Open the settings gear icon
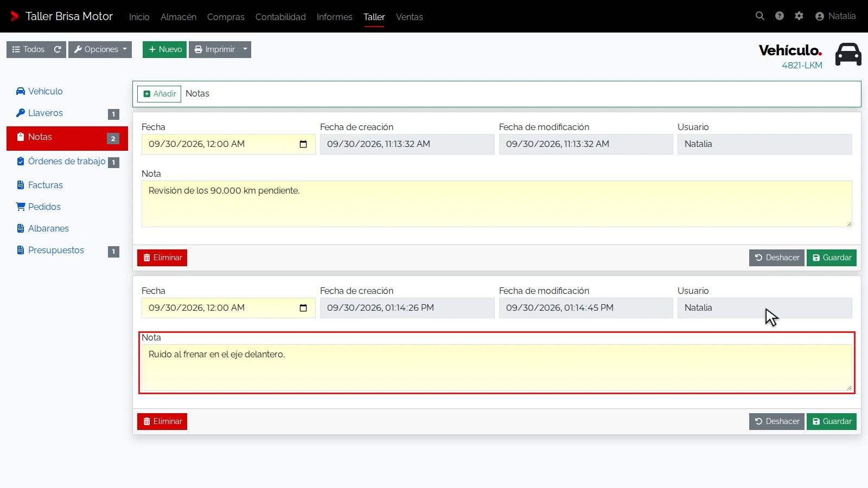The image size is (868, 488). click(799, 16)
